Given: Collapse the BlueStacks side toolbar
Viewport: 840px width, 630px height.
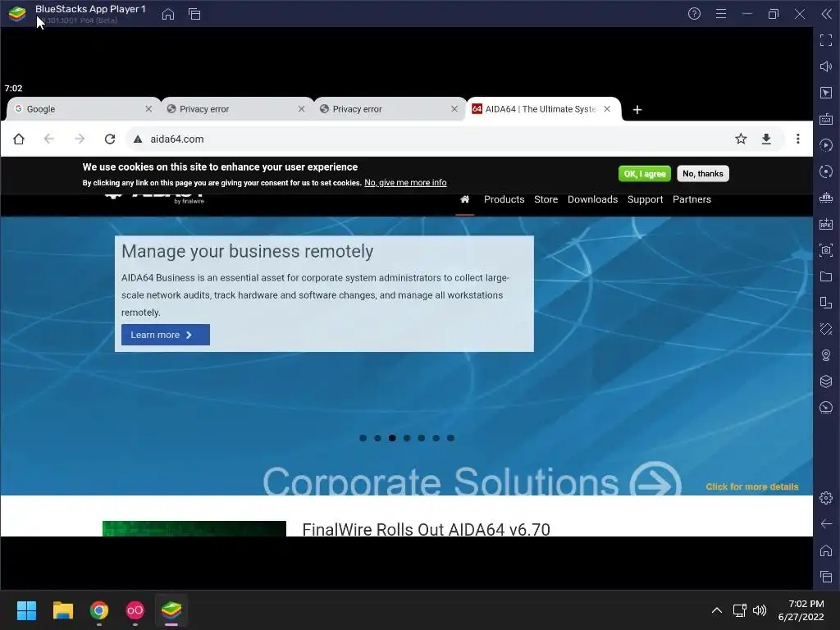Looking at the screenshot, I should [827, 14].
